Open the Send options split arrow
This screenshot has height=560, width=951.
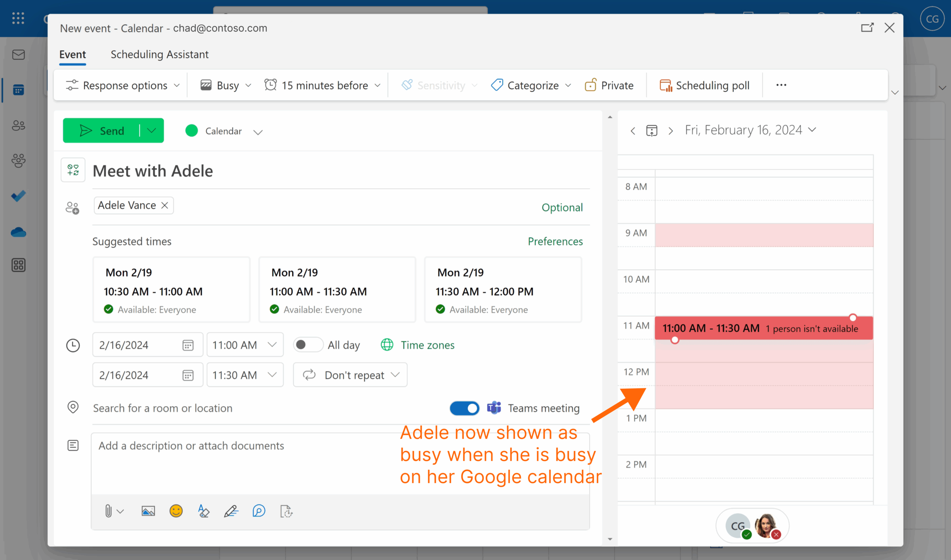pos(151,131)
